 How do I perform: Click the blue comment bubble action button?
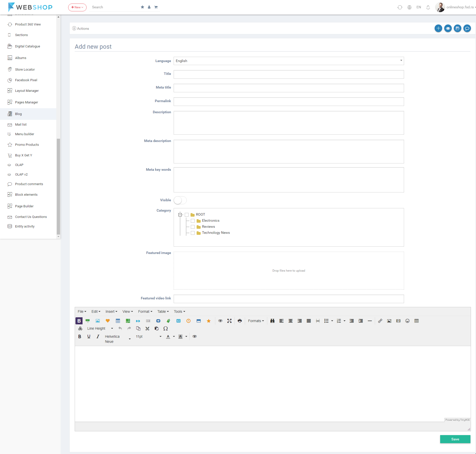point(467,28)
